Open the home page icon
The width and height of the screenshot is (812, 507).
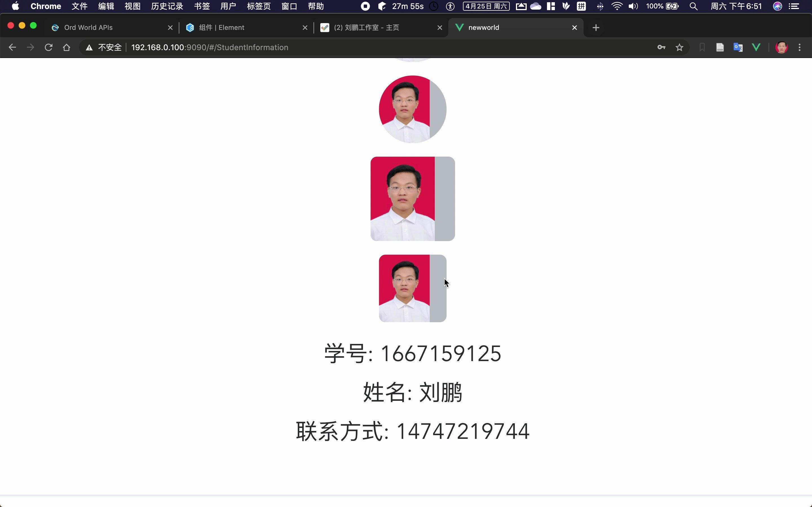tap(66, 47)
